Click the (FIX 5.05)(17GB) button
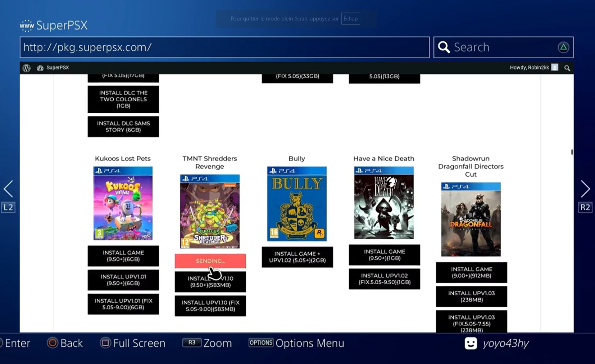The image size is (595, 364). click(x=123, y=78)
